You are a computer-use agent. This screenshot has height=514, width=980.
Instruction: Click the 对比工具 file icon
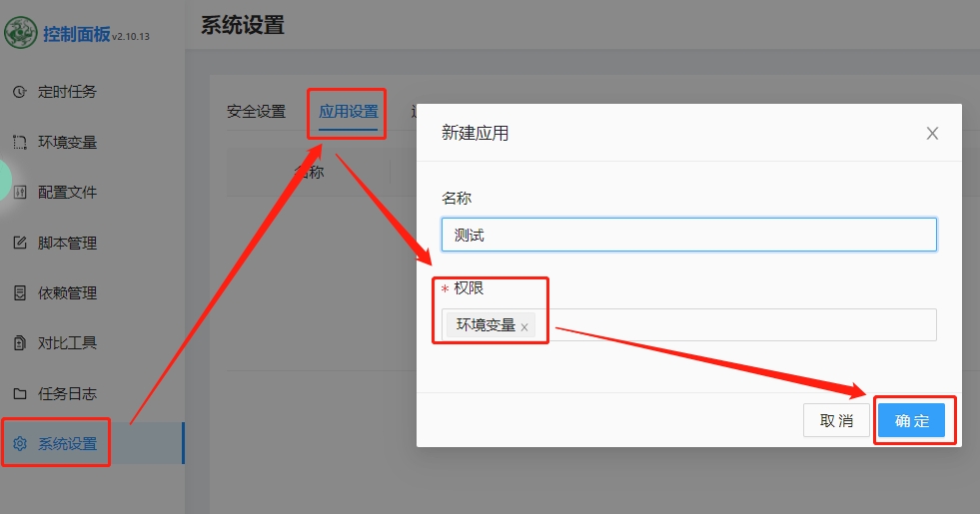[x=19, y=343]
